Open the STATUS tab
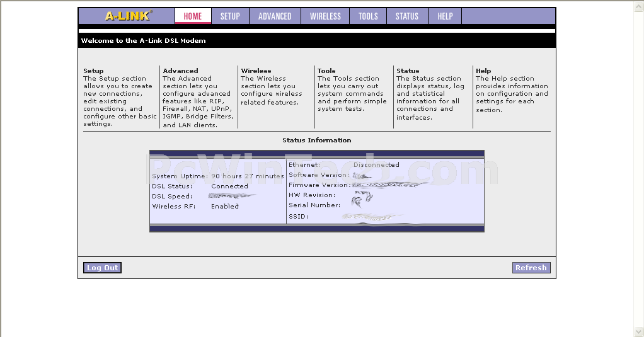644x337 pixels. coord(407,16)
